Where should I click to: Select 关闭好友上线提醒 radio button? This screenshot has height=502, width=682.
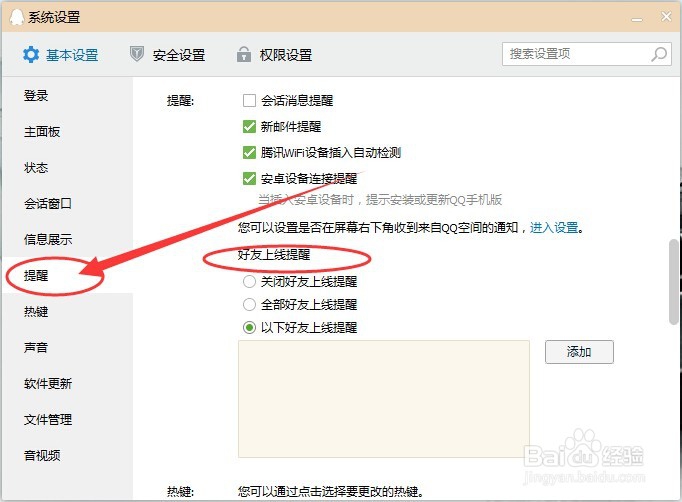click(249, 282)
